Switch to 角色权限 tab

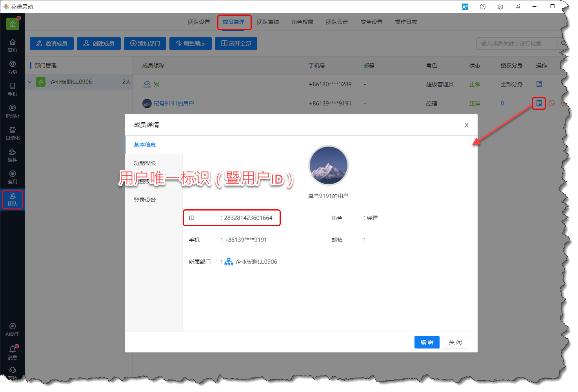click(x=302, y=22)
